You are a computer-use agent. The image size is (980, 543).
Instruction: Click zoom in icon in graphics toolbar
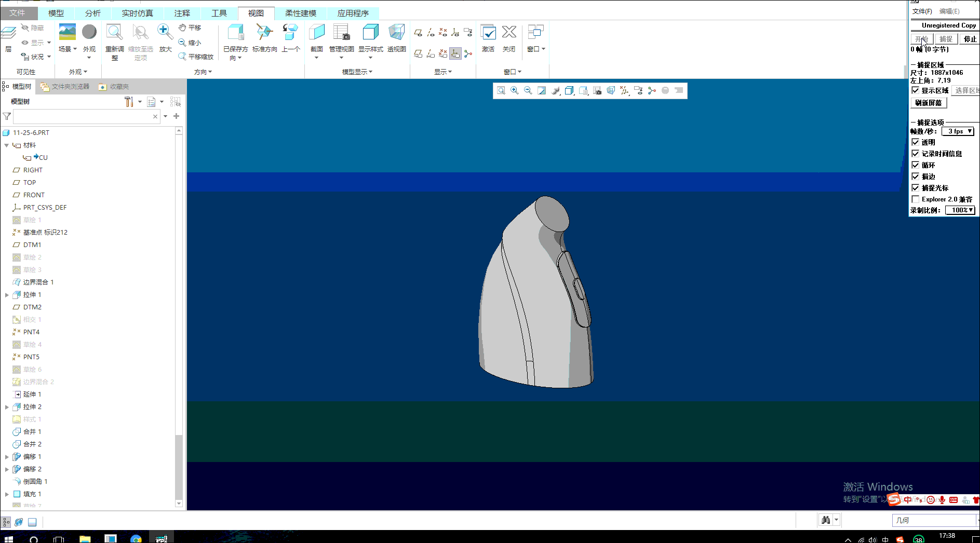[x=515, y=91]
